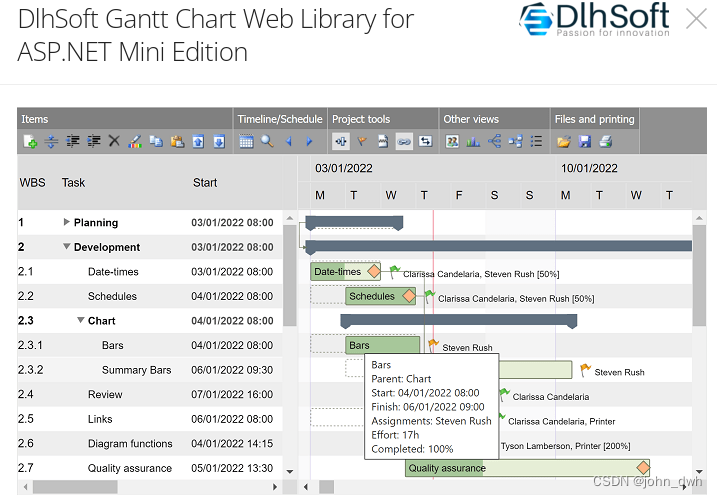Click the Schedules bar diamond marker

point(409,296)
